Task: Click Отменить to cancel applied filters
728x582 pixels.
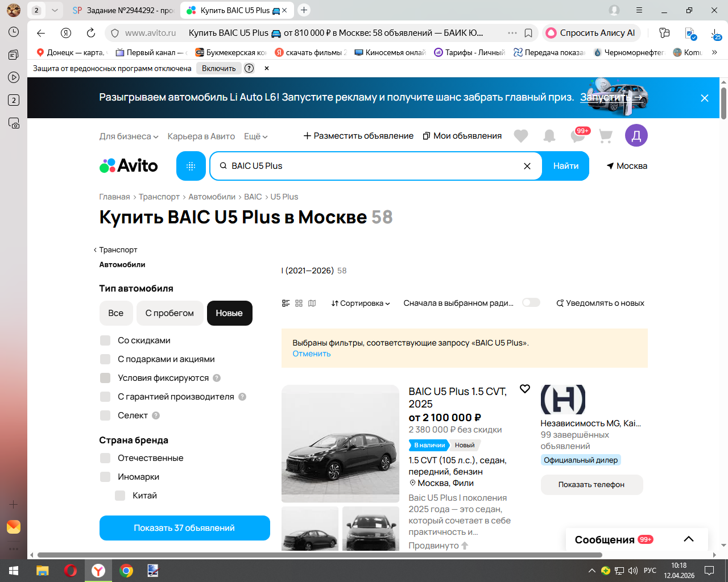Action: (x=312, y=354)
